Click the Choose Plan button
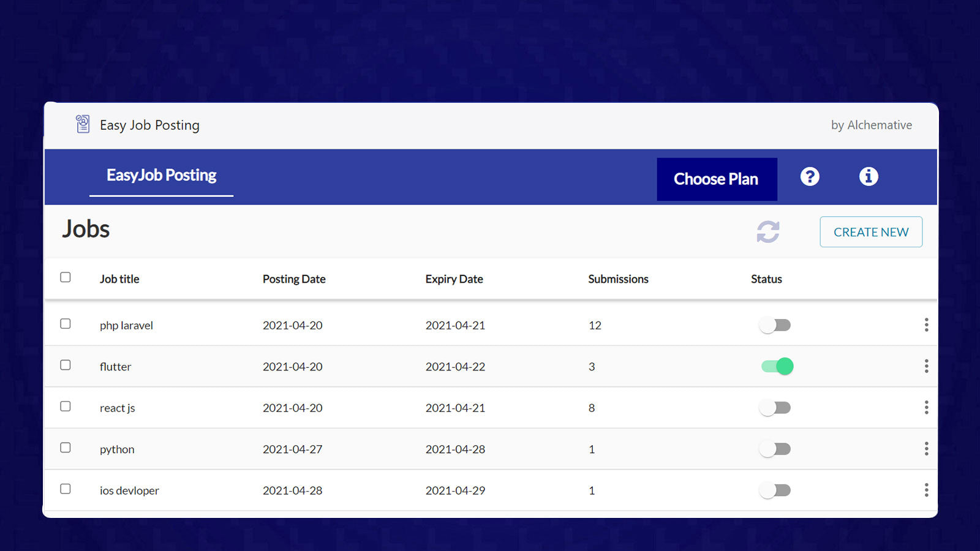 [x=717, y=179]
